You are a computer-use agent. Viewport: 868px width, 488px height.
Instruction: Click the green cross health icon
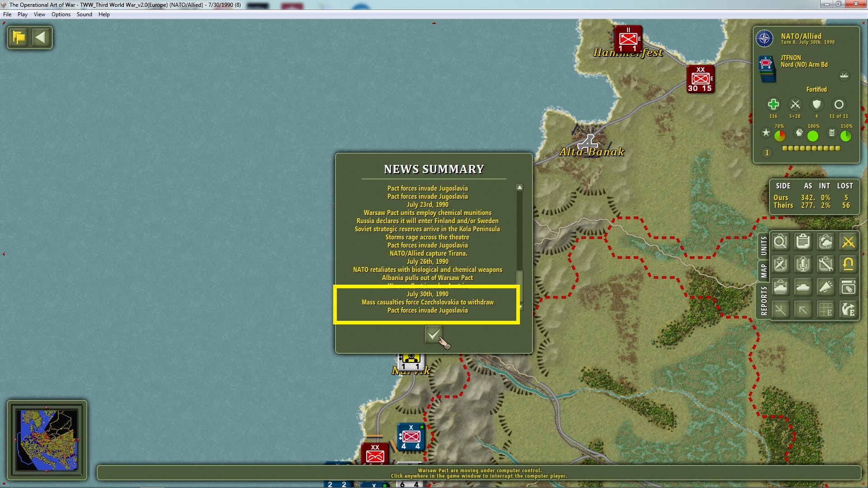773,104
